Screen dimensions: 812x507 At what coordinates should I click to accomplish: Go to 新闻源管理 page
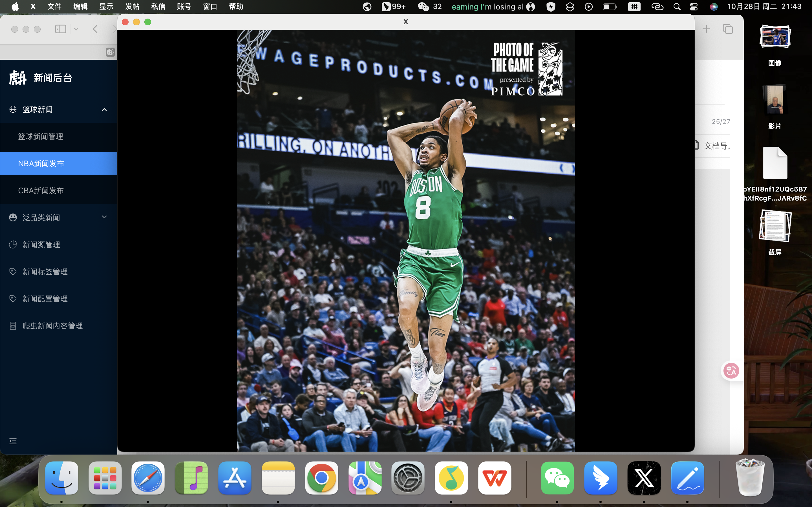[x=41, y=245]
